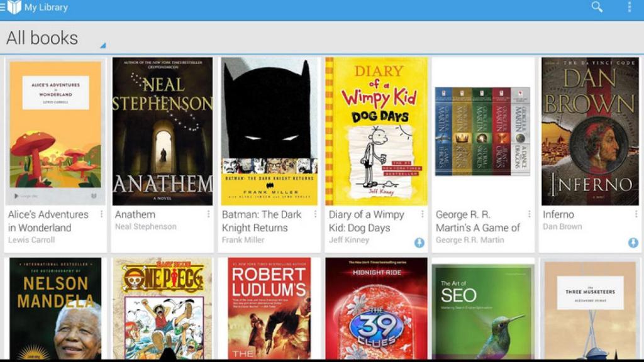This screenshot has height=362, width=644.
Task: Open Dan Brown's Inferno cover
Action: point(590,131)
